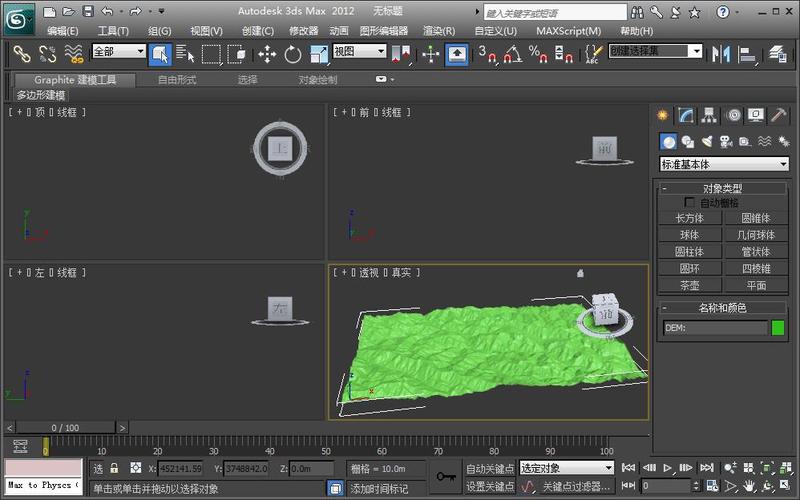
Task: Click the Selection Lock toggle padlock
Action: (x=114, y=468)
